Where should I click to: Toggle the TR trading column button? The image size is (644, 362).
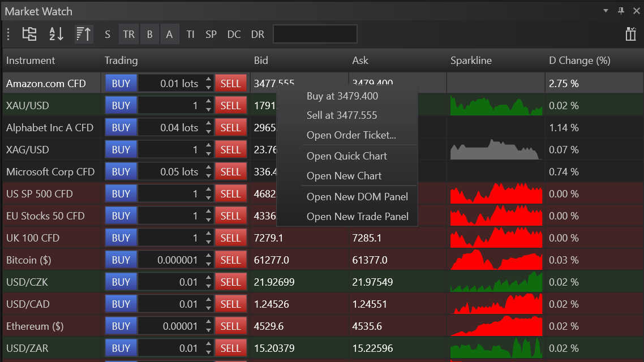click(x=129, y=34)
